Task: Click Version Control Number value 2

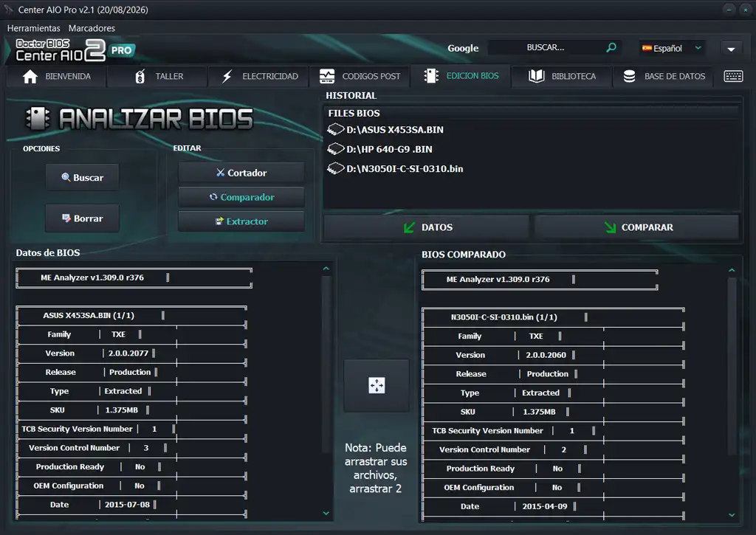Action: click(x=563, y=449)
